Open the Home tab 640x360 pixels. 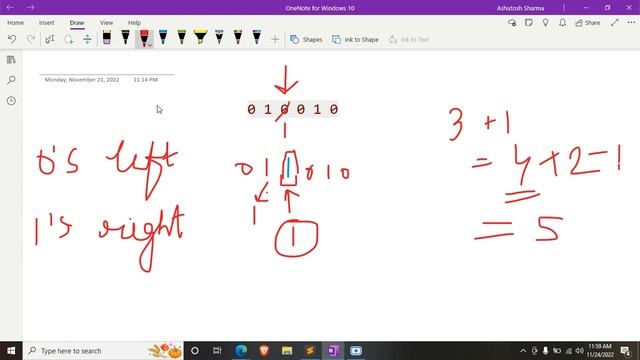(x=16, y=23)
